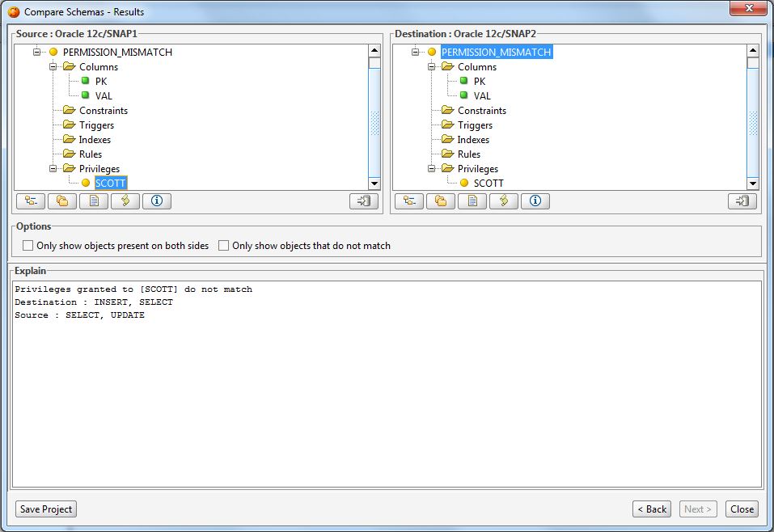The image size is (774, 532).
Task: Select PERMISSION_MISMATCH in Destination tree
Action: coord(496,52)
